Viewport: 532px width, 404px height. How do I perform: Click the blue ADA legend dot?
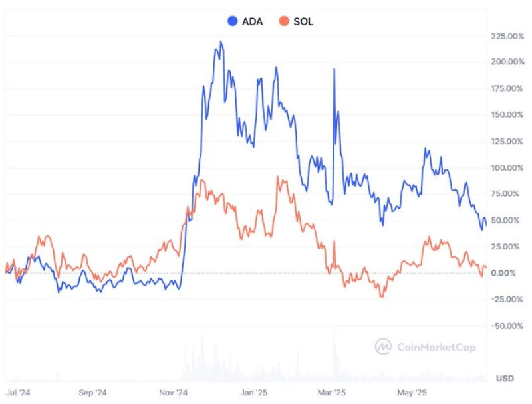point(233,21)
